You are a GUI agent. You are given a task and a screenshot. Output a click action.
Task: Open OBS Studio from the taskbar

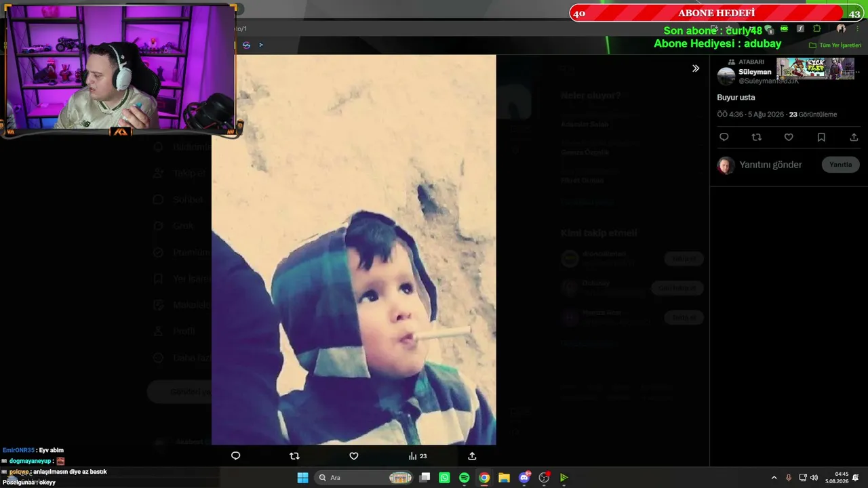544,478
